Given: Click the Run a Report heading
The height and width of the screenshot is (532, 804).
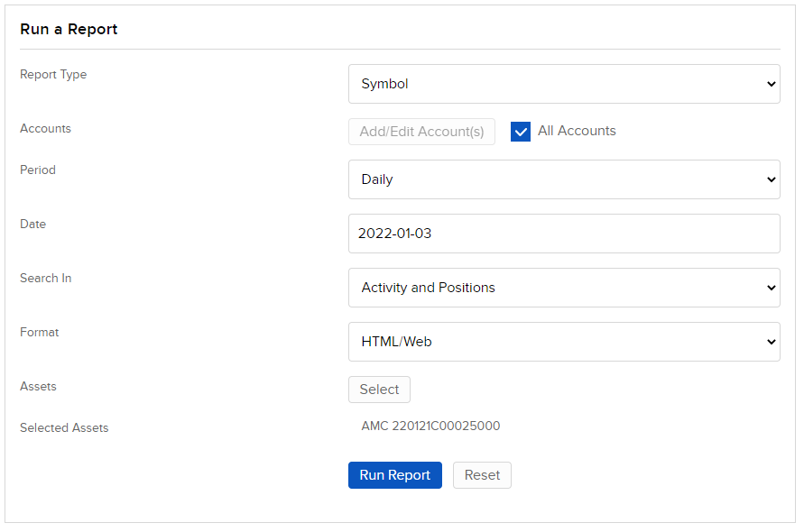Looking at the screenshot, I should [x=69, y=29].
